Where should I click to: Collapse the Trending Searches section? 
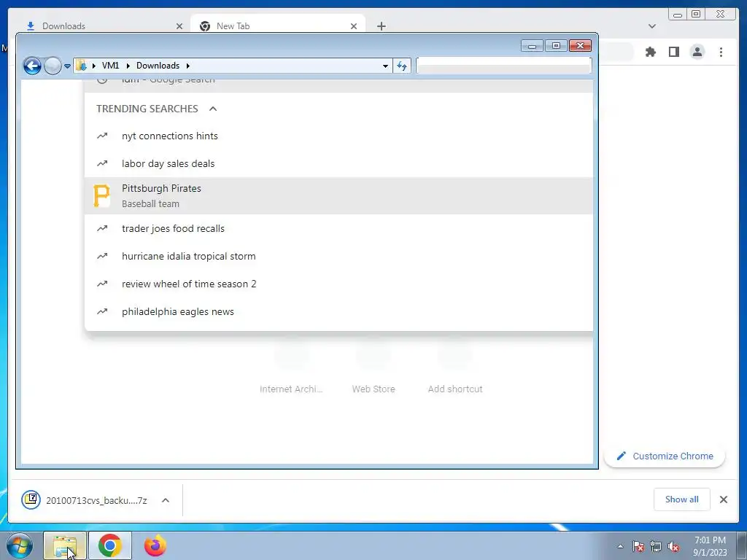click(x=213, y=109)
